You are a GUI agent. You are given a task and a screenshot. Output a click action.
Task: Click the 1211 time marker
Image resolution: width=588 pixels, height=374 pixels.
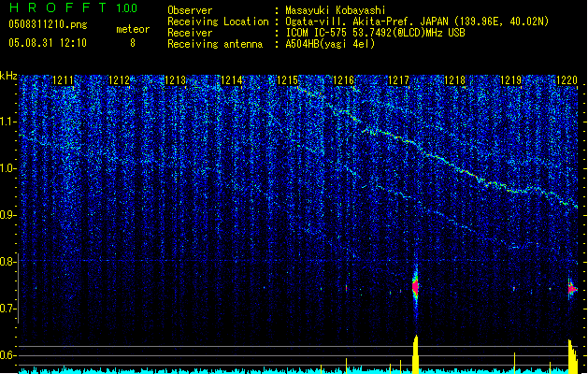[x=63, y=79]
